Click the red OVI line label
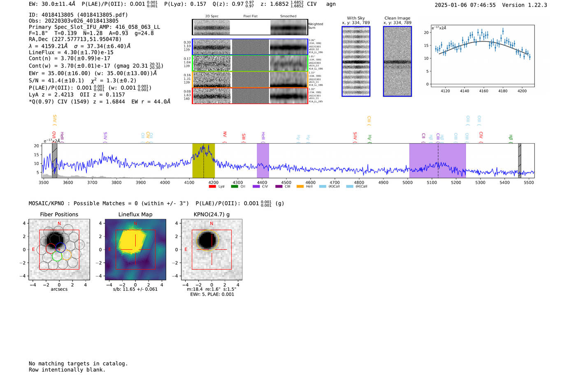Screen dimensions: 576x392 [x=54, y=137]
